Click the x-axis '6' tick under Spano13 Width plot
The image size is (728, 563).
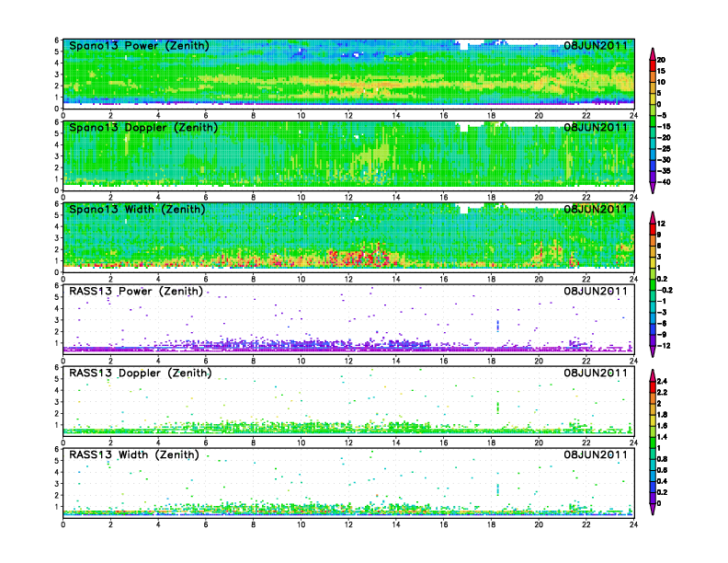pyautogui.click(x=206, y=279)
